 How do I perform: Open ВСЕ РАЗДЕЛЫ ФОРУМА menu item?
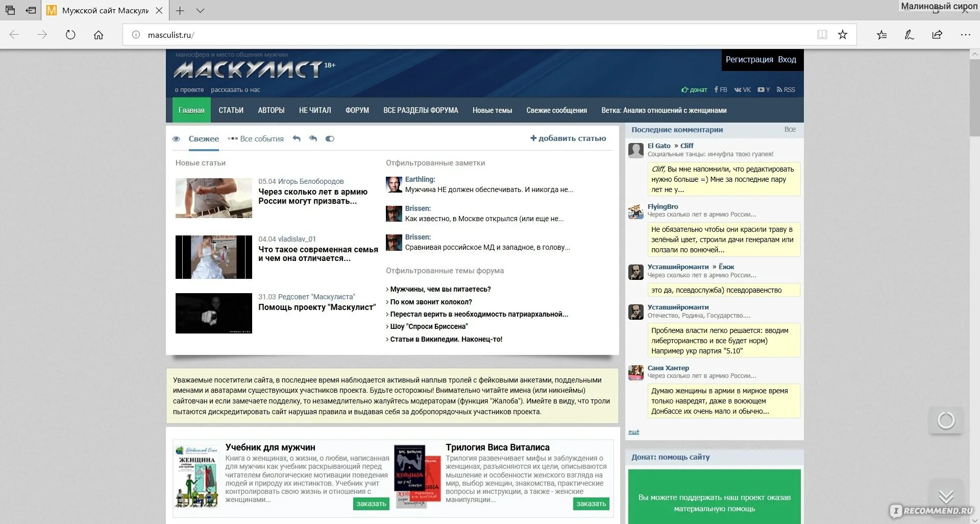click(x=421, y=110)
